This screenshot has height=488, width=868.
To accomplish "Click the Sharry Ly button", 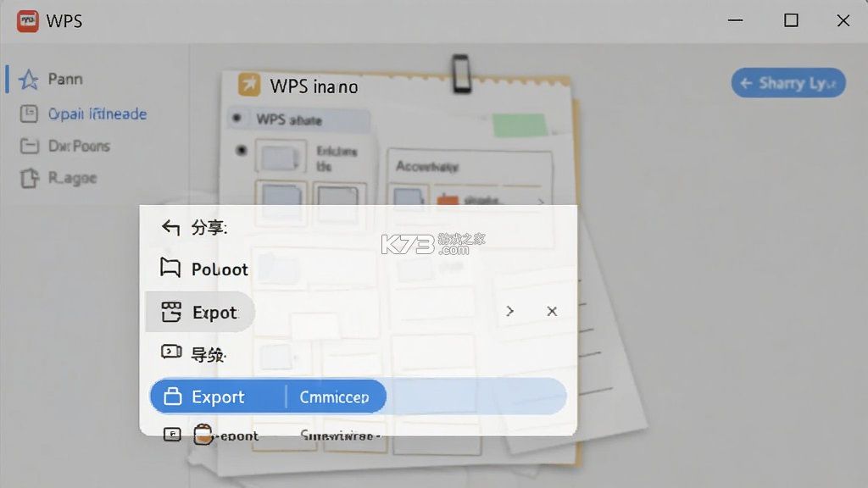I will click(788, 83).
